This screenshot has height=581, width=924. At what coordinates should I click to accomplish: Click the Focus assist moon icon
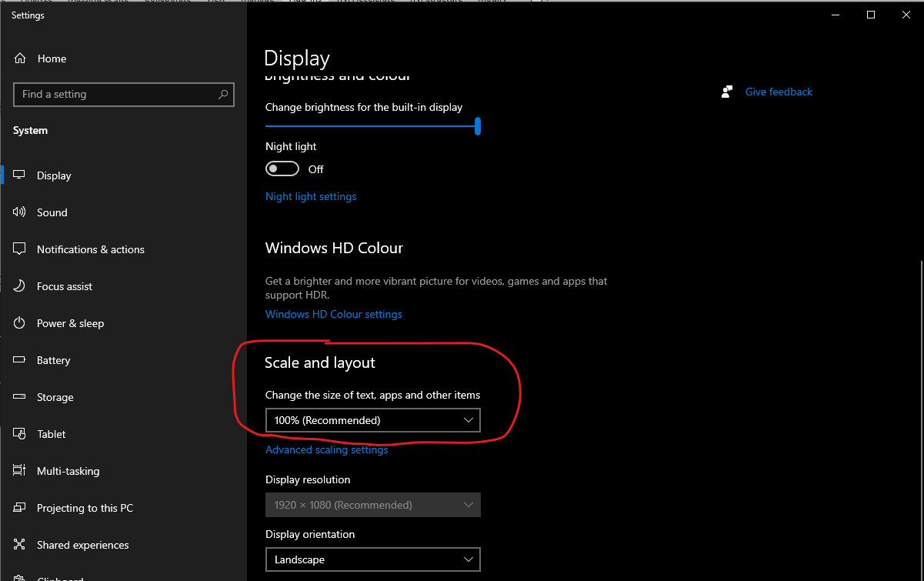pyautogui.click(x=20, y=286)
